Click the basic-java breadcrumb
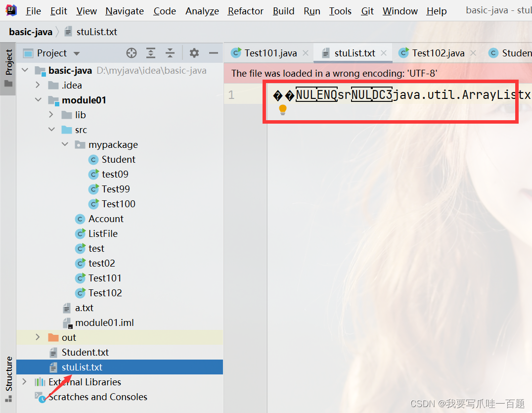 [x=31, y=32]
